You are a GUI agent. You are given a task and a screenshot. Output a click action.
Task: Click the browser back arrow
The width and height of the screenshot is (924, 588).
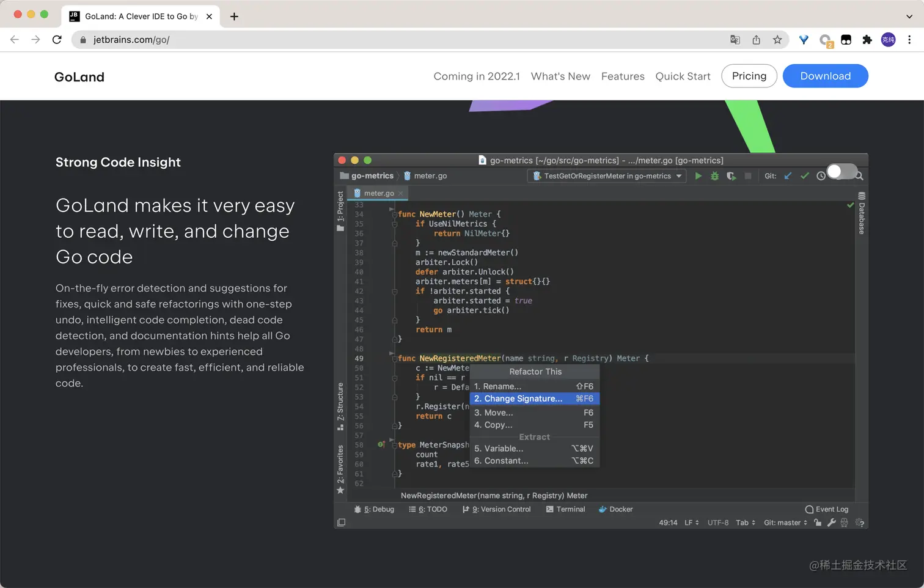point(15,40)
